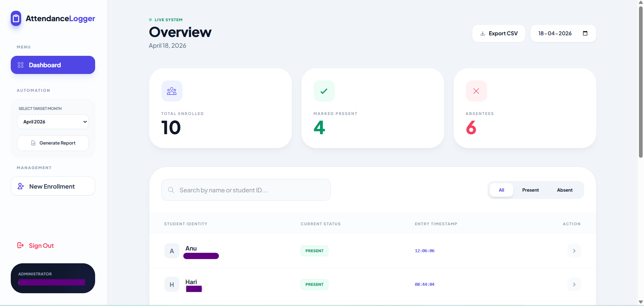The width and height of the screenshot is (644, 306).
Task: Click the green checkmark on Marked Present card
Action: point(324,91)
